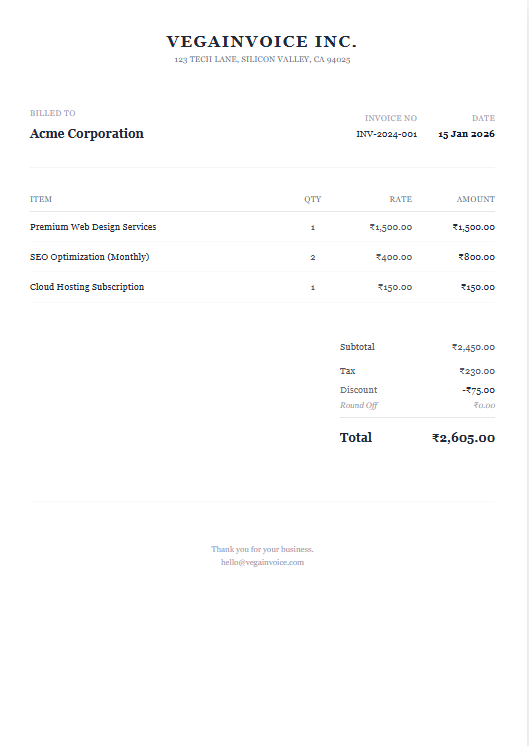Click the 'INVOICE NO' label
529x746 pixels.
coord(391,118)
